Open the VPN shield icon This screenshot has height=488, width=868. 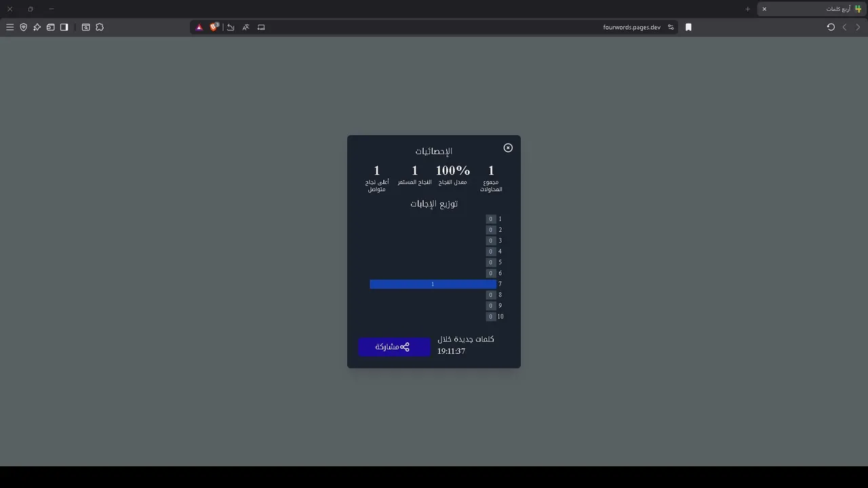click(x=23, y=27)
